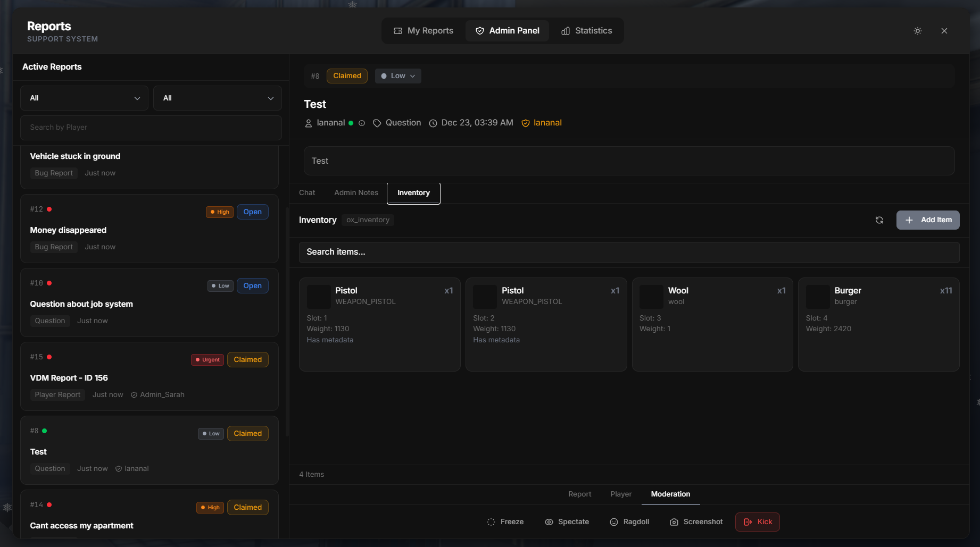Click the High priority tag on report #12

pos(220,212)
